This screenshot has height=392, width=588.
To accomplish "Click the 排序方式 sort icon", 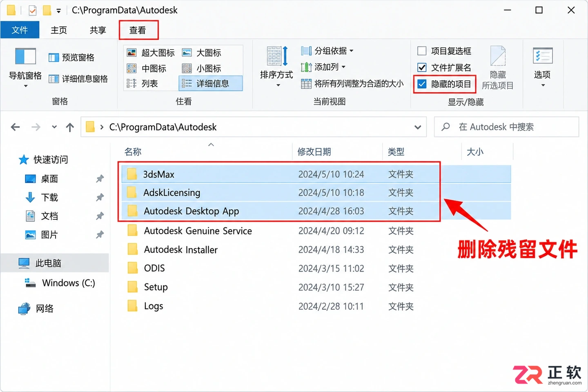I will click(x=277, y=56).
